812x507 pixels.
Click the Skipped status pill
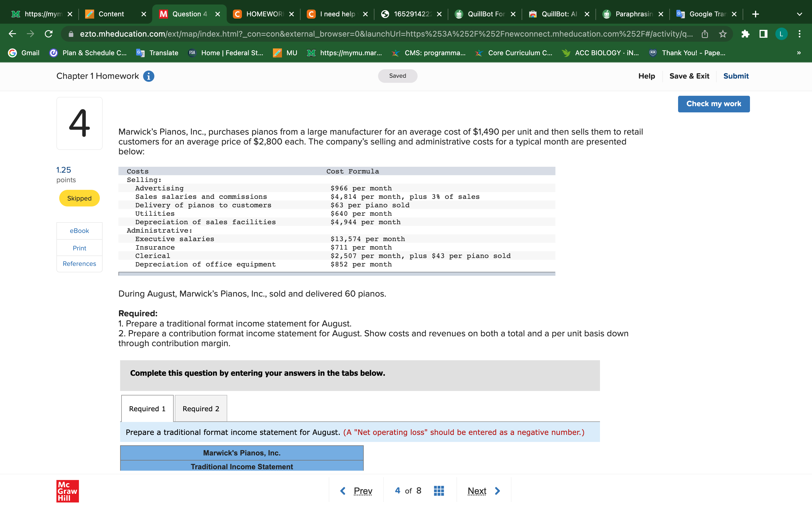(x=79, y=198)
